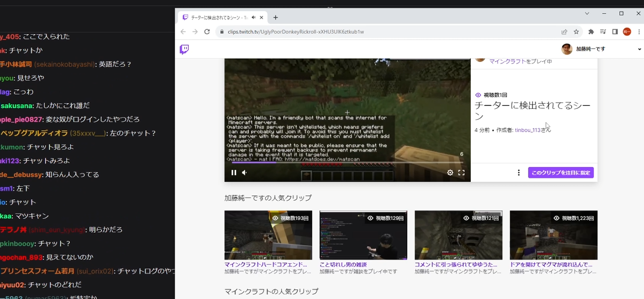Pause the clip video
Viewport: 644px width, 299px height.
[x=234, y=172]
